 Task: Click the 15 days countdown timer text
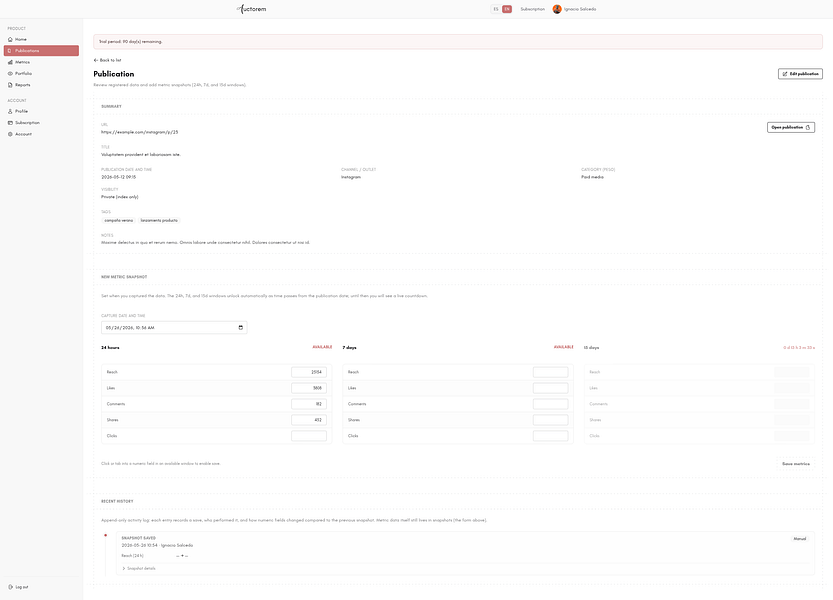tap(798, 348)
